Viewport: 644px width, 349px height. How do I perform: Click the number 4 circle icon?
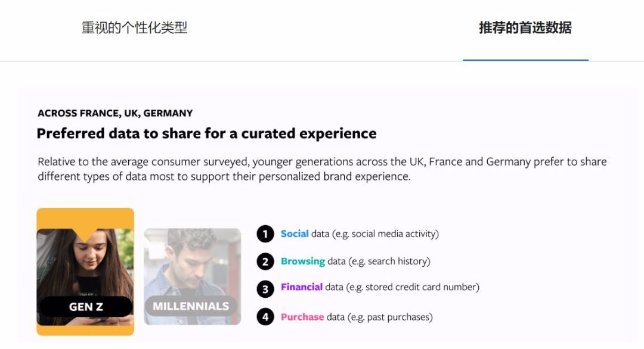[265, 317]
